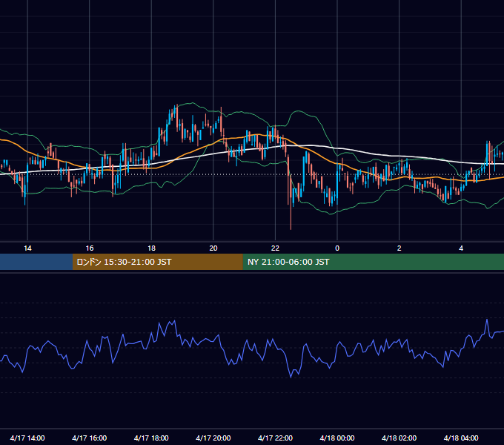
Task: Select the NY 21:00-06:00 JST session bar
Action: click(x=373, y=262)
